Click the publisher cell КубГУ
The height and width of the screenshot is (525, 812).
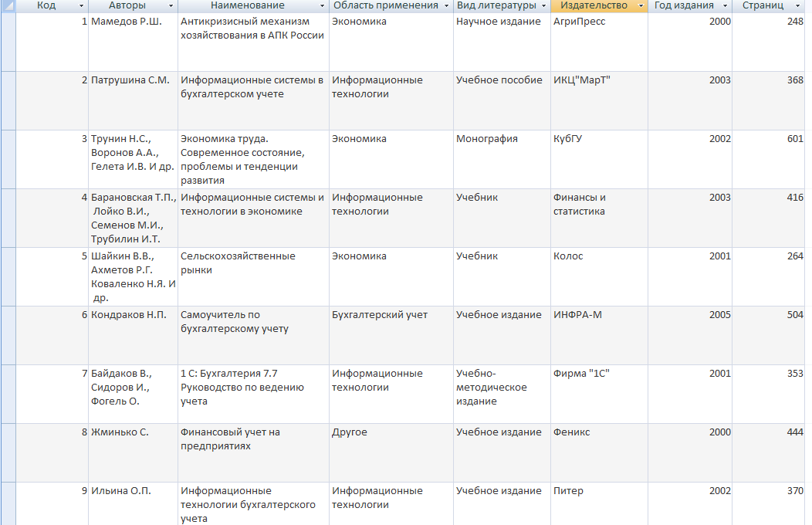599,160
